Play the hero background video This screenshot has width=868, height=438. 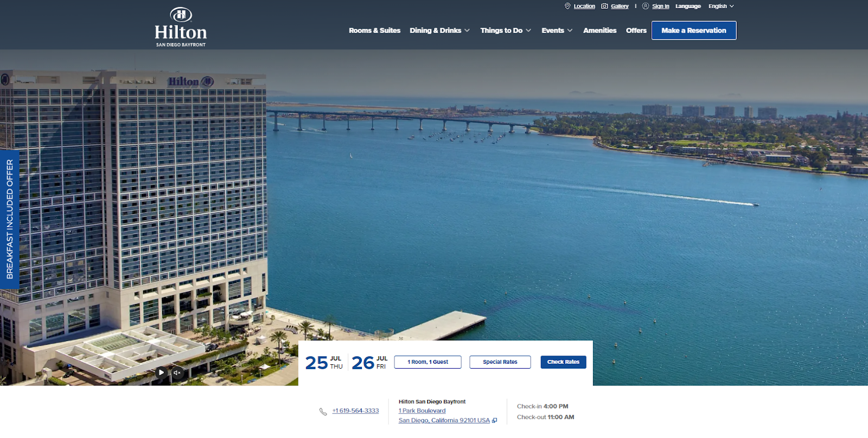pyautogui.click(x=161, y=372)
